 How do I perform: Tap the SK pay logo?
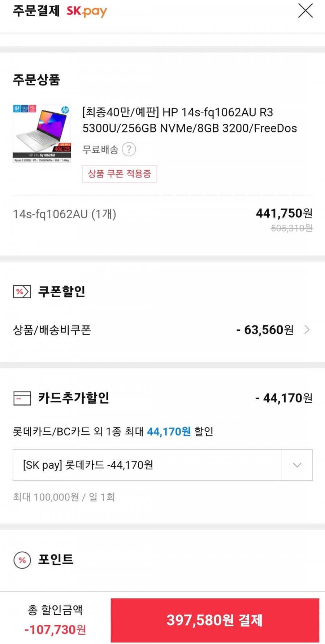pos(87,11)
